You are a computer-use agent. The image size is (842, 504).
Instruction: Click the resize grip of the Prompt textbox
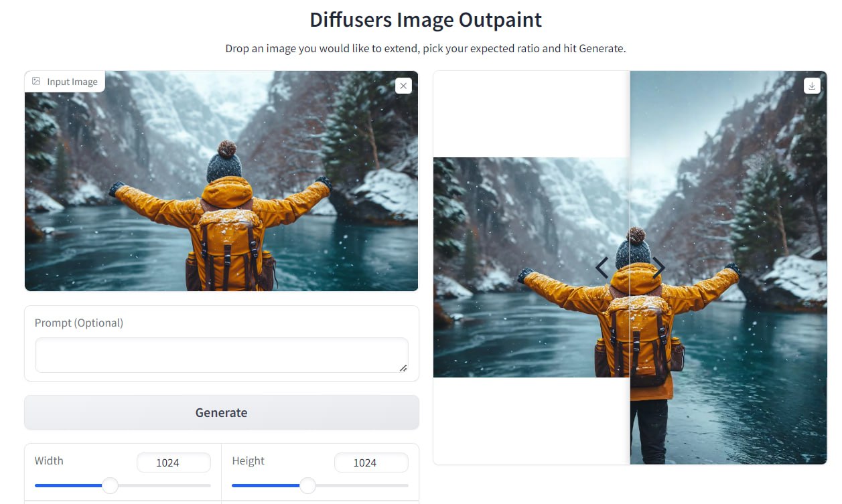coord(403,367)
